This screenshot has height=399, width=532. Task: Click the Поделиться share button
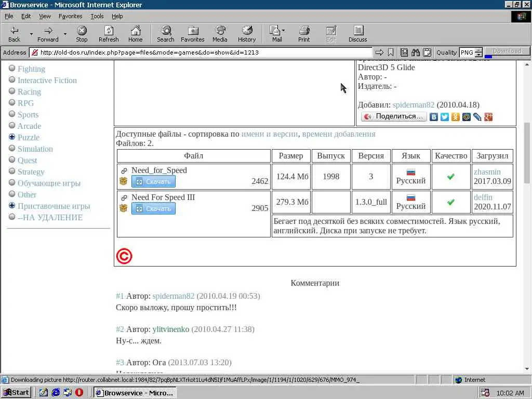[x=394, y=117]
